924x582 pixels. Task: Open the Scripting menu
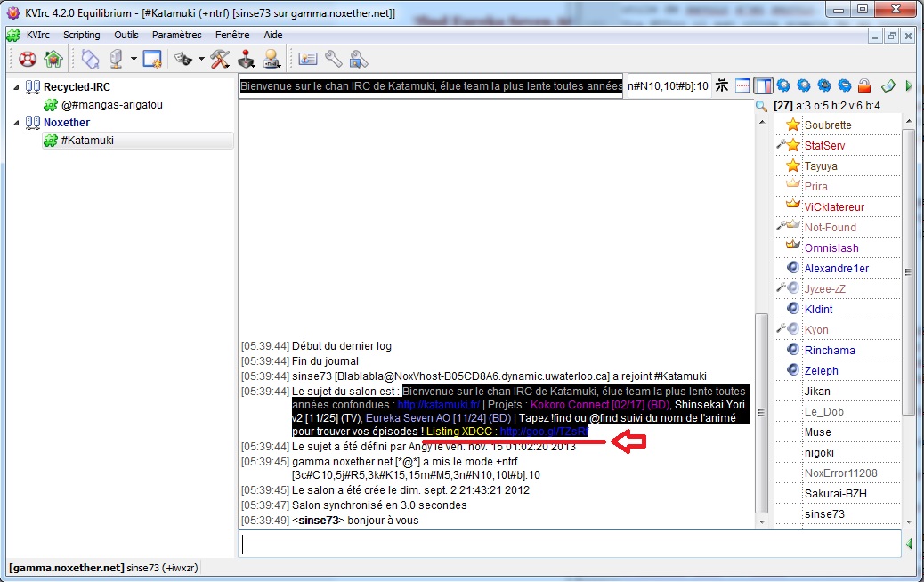[x=81, y=35]
